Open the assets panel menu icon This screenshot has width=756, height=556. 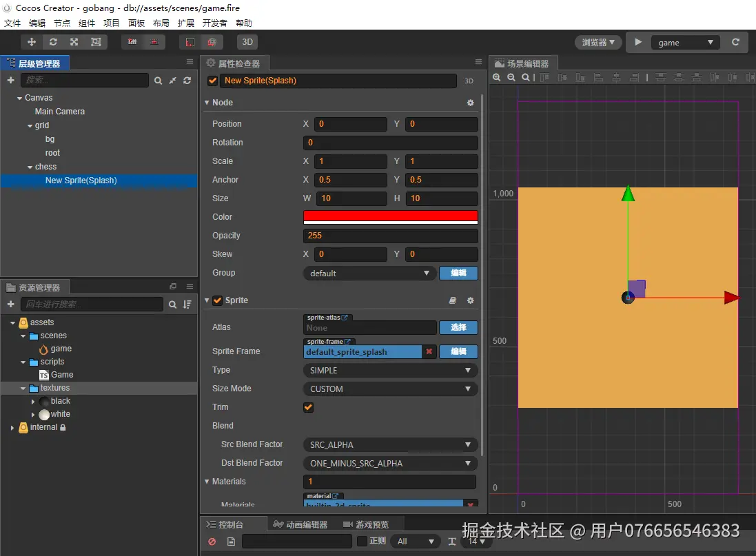(x=190, y=287)
